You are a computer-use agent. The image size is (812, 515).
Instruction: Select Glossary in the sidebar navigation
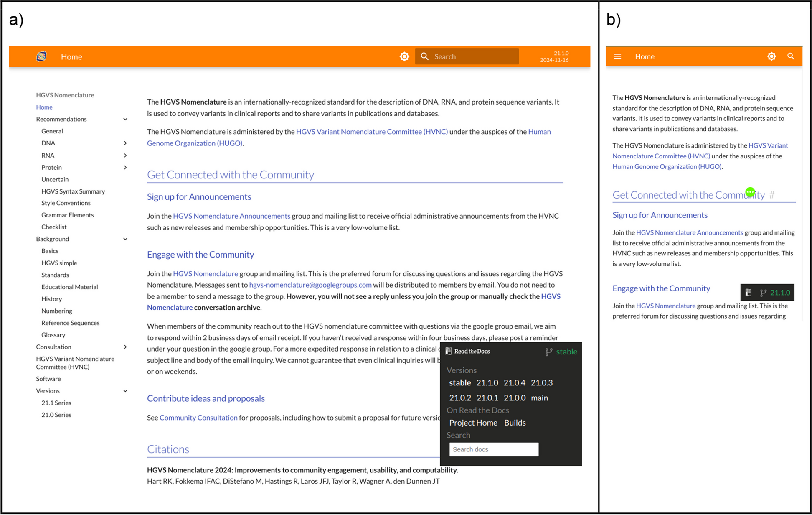53,335
